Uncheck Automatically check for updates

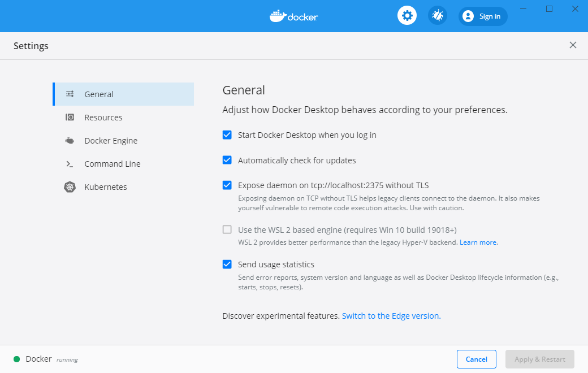coord(227,160)
